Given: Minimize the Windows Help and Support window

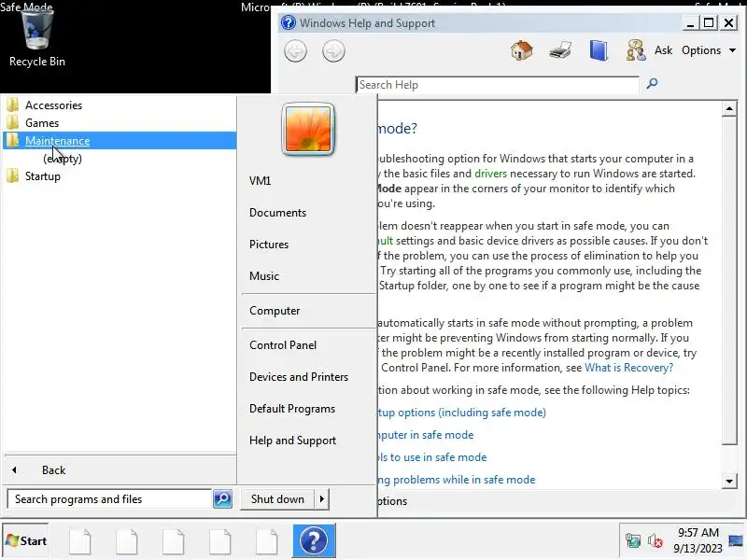Looking at the screenshot, I should [x=690, y=22].
